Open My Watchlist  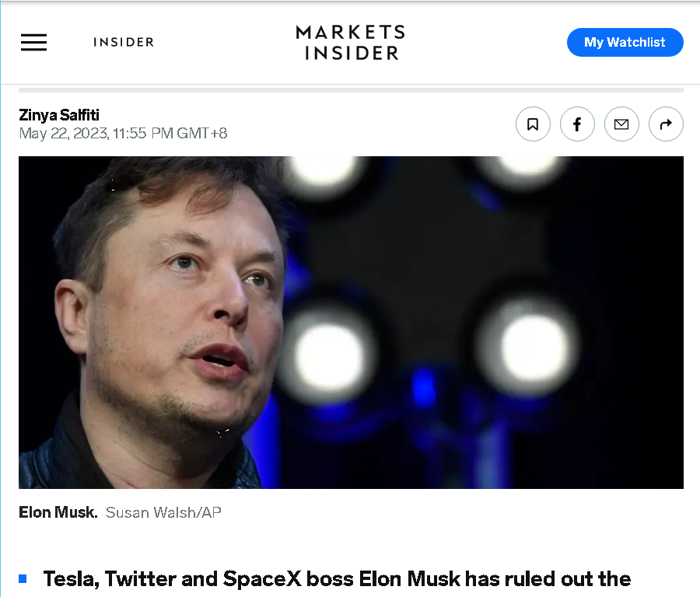click(x=625, y=43)
